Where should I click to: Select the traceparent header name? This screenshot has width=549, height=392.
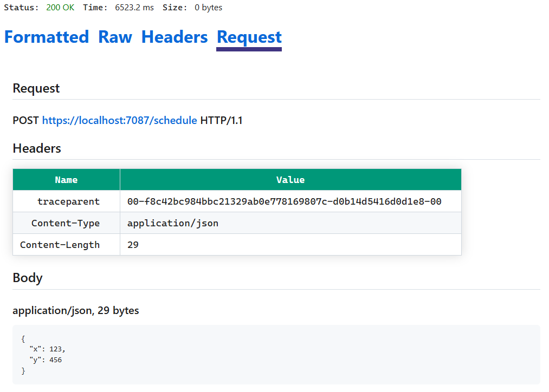pos(68,201)
